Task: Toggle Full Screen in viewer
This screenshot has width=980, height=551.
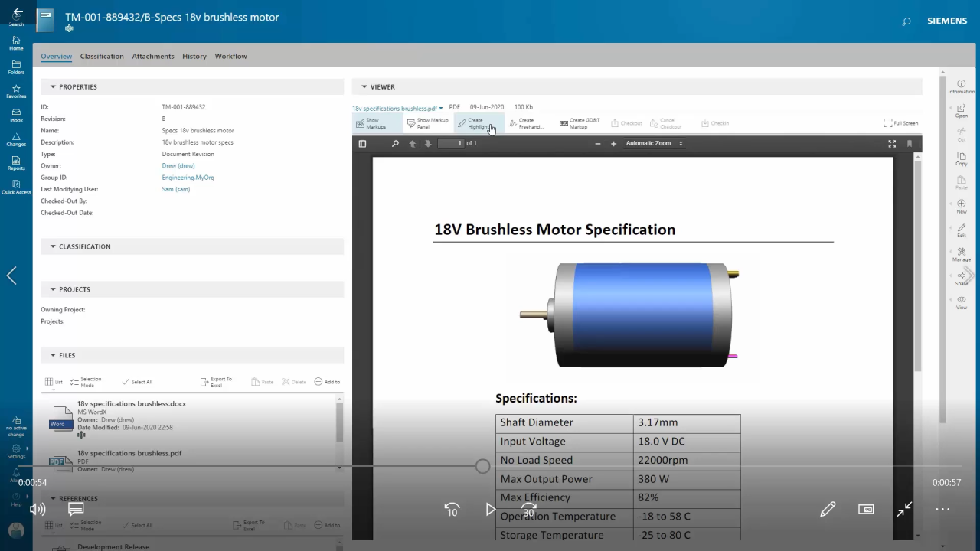Action: point(900,123)
